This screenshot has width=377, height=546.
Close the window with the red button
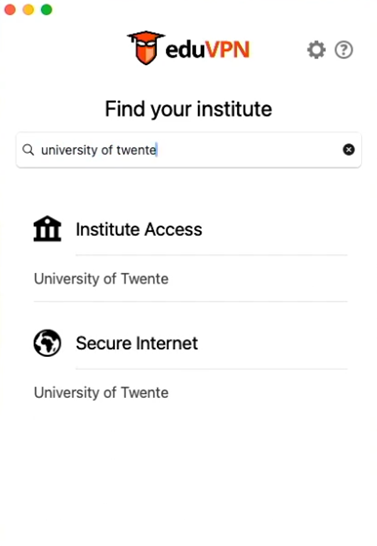tap(10, 9)
